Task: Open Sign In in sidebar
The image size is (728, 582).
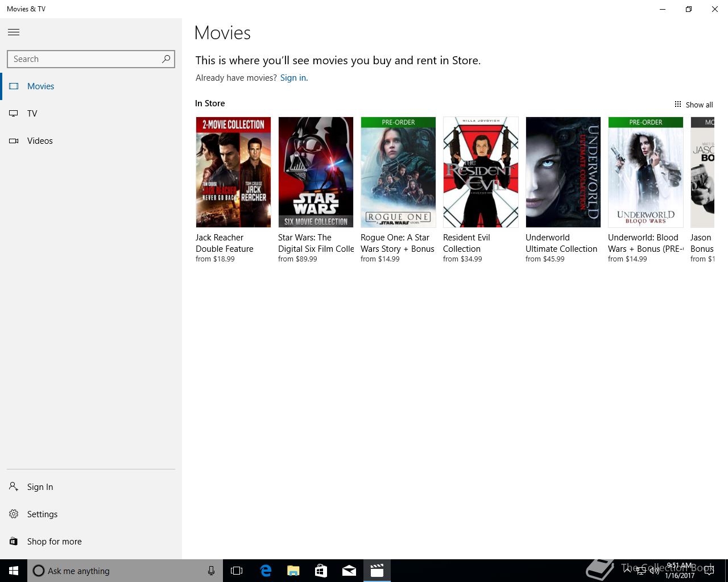Action: [x=91, y=487]
